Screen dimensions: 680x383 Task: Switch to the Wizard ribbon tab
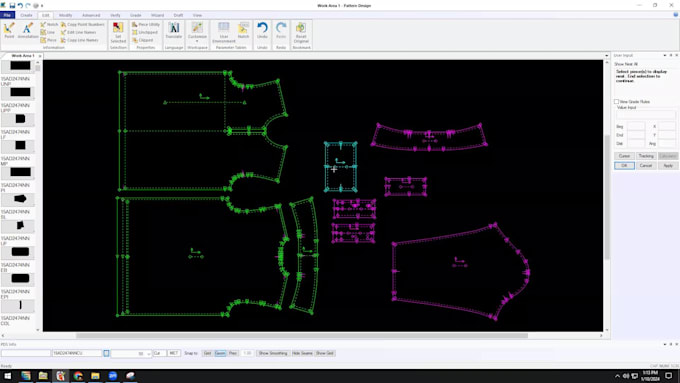[157, 15]
